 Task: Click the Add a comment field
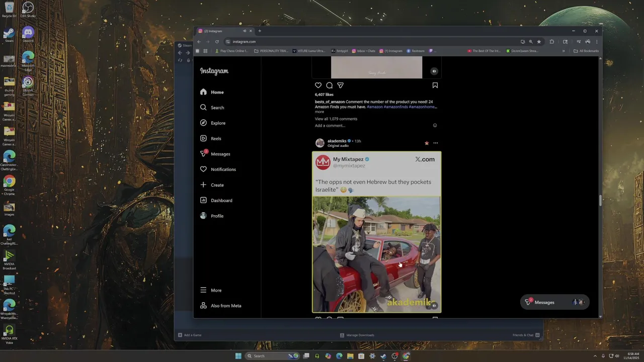pyautogui.click(x=330, y=126)
